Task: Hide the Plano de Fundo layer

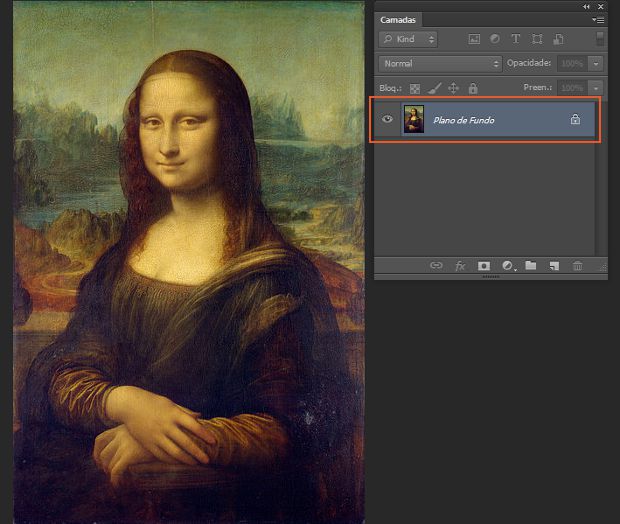Action: pos(387,120)
